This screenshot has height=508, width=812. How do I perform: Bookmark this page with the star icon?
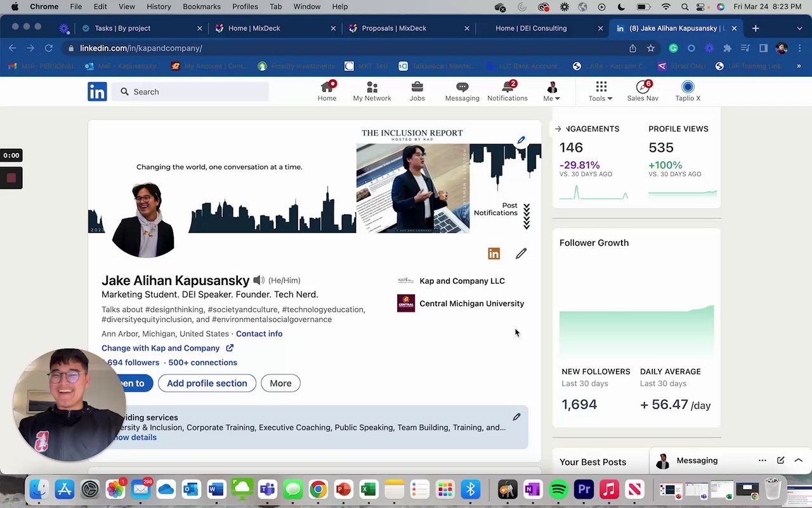(650, 48)
